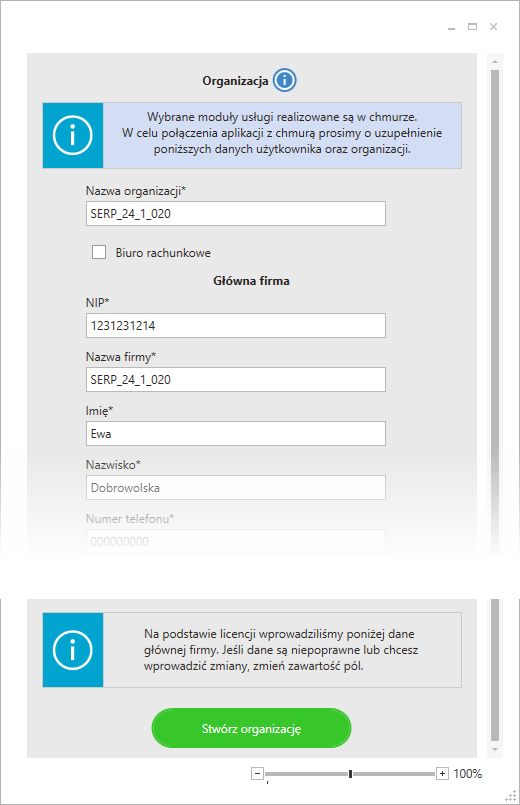Click the scrollbar down arrow

(x=495, y=750)
